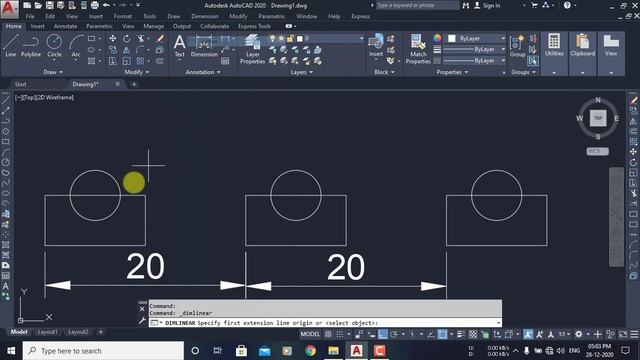Click the Insert block icon

tap(376, 45)
